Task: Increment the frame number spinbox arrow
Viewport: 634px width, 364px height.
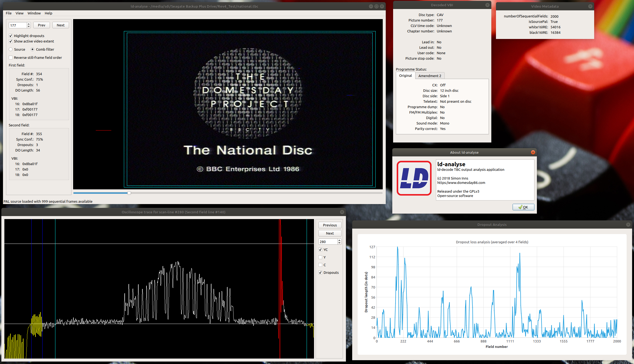Action: pos(29,24)
